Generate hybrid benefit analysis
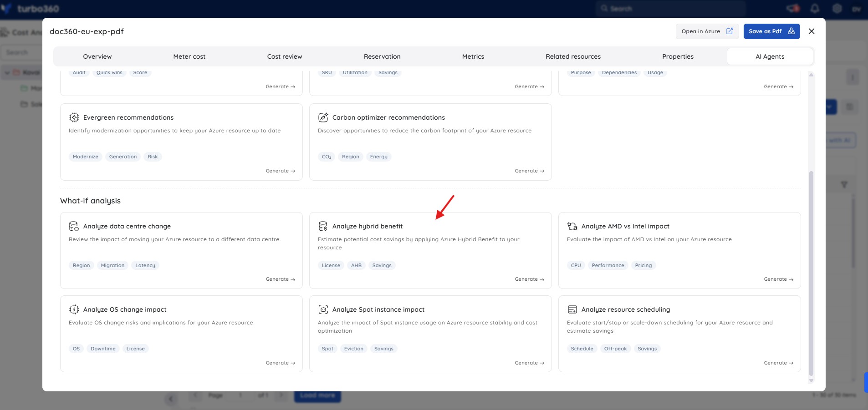868x410 pixels. 530,279
